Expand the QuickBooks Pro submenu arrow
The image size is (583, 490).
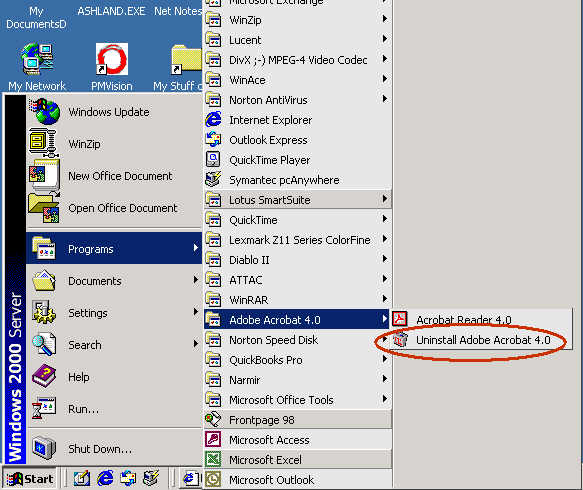coord(385,359)
